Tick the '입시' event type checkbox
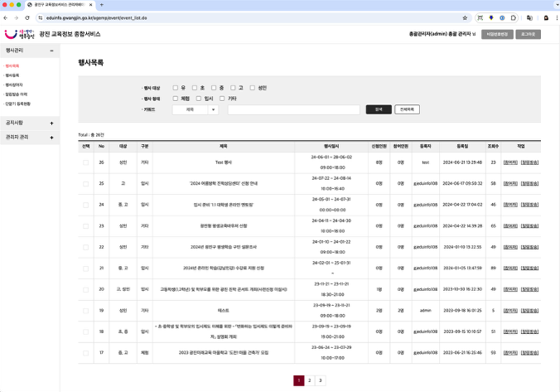The width and height of the screenshot is (560, 392). tap(196, 98)
